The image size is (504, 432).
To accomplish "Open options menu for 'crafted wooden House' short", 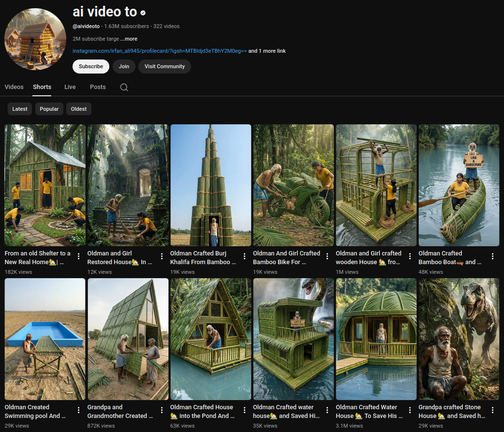I will click(x=410, y=256).
